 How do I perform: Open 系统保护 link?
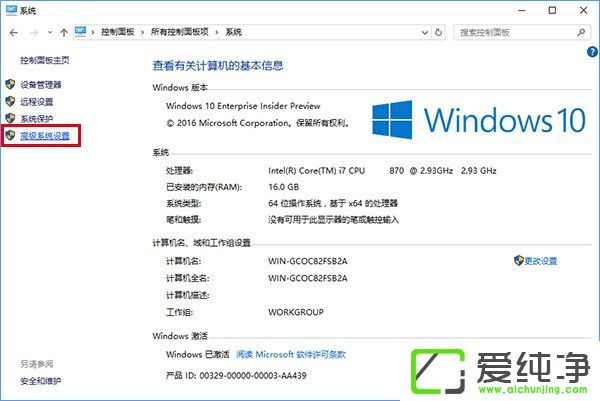[37, 119]
